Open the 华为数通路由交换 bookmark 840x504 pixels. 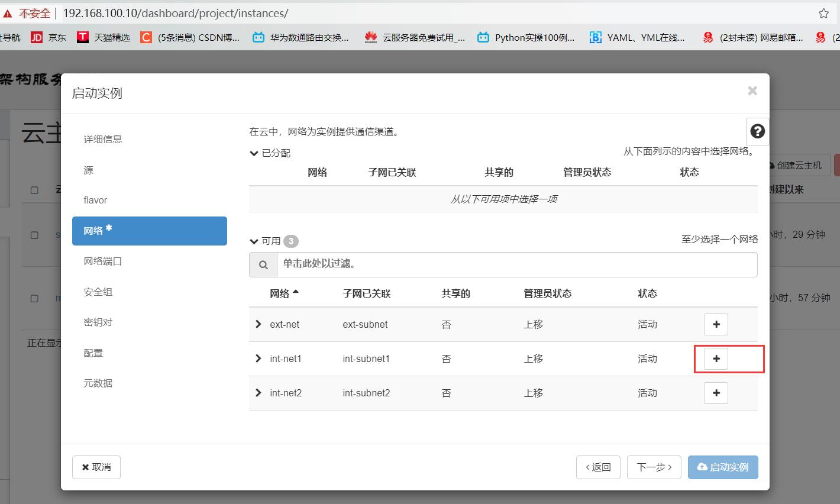[x=301, y=37]
